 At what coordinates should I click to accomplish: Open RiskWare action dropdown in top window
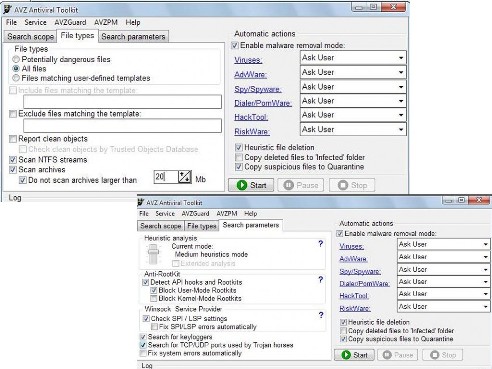pos(353,129)
